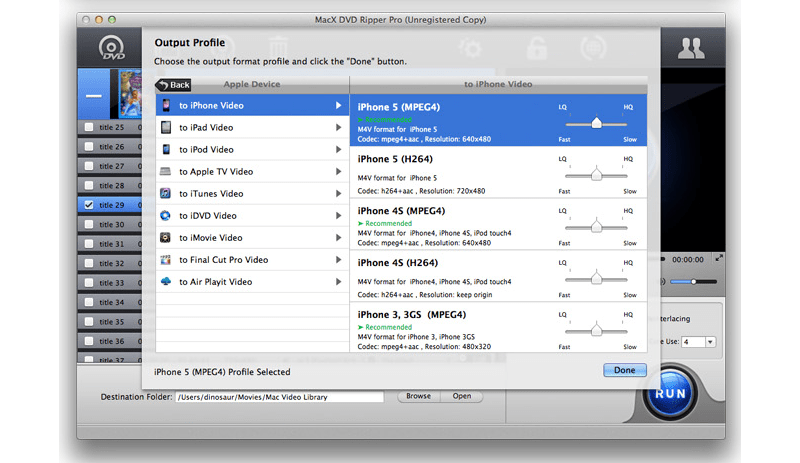The height and width of the screenshot is (463, 800).
Task: Click the fullscreen expand icon in preview
Action: pyautogui.click(x=719, y=258)
